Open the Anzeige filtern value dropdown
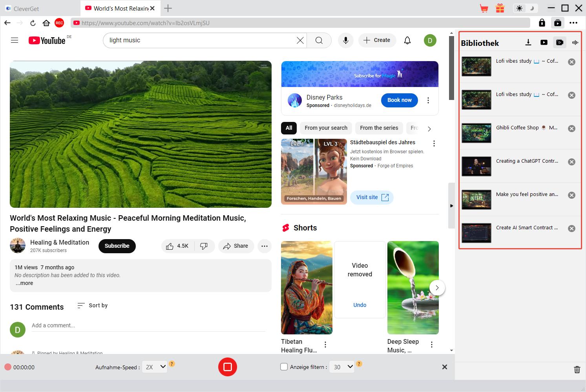This screenshot has height=392, width=586. 341,367
